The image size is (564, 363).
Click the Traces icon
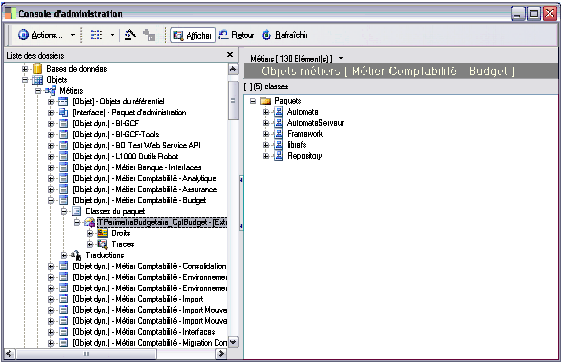pos(103,244)
